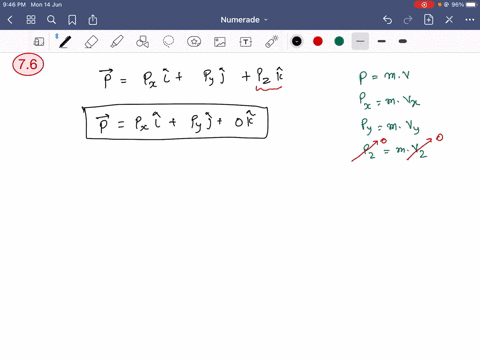Insert an image with the Image tool
480x360 pixels.
point(220,42)
